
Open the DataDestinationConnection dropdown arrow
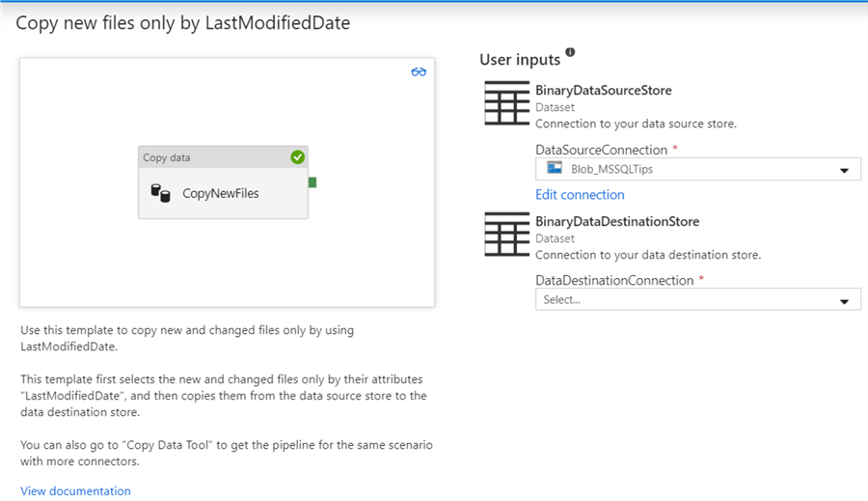[x=844, y=301]
